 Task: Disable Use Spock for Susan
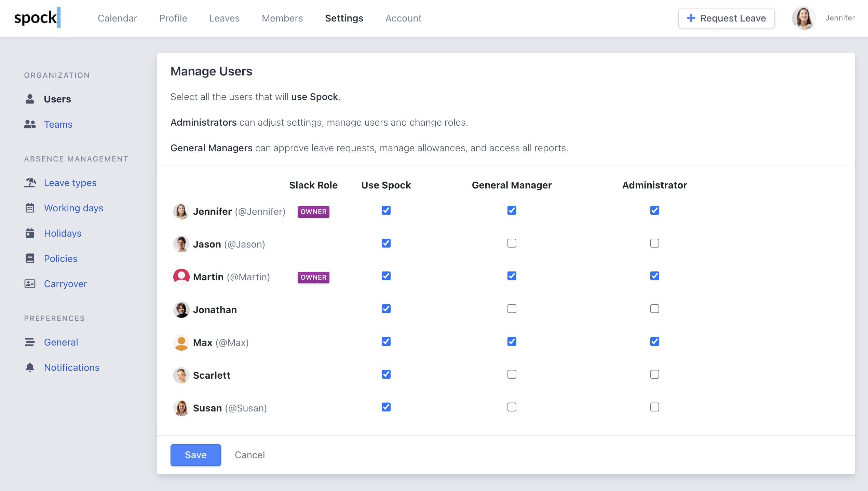(386, 407)
